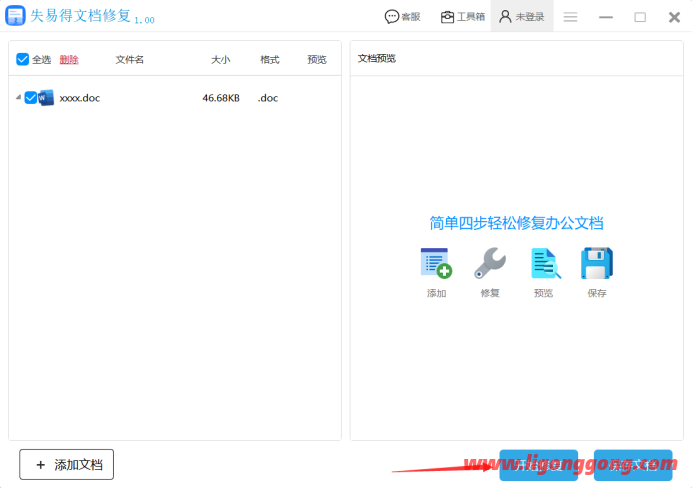Click the .doc format value
Viewport: 692px width, 488px height.
point(268,98)
